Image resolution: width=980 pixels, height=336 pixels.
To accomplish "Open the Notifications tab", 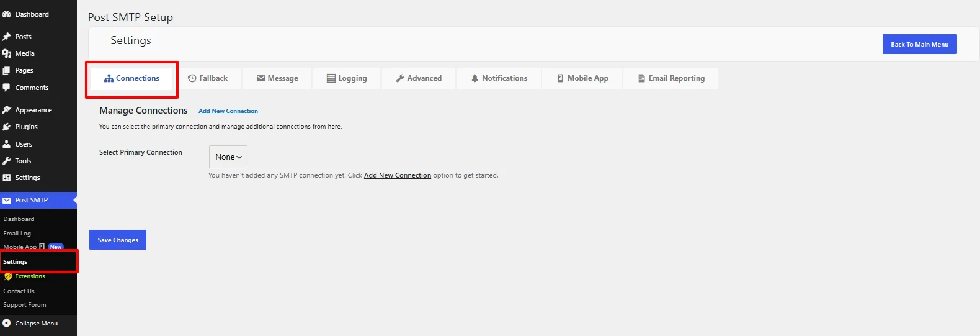I will point(499,78).
